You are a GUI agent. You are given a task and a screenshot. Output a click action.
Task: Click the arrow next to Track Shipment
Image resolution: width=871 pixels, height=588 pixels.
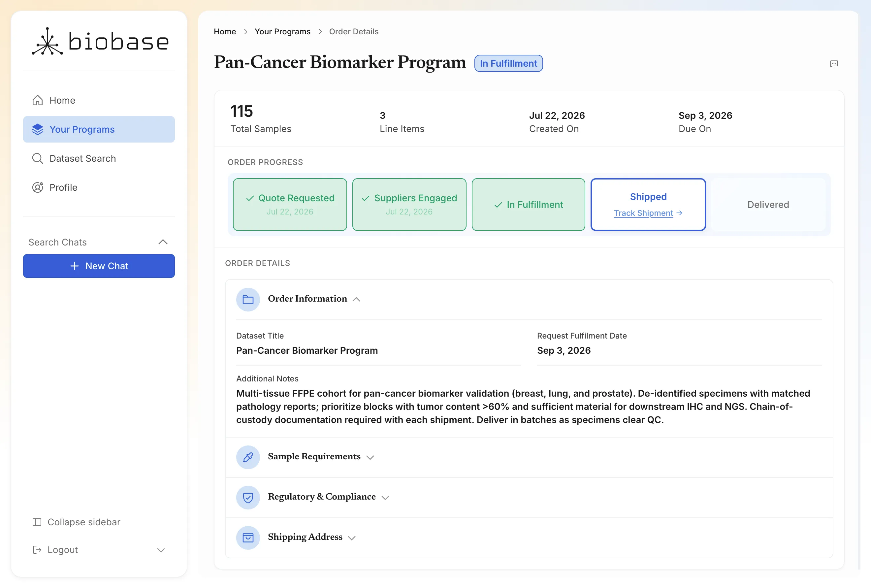[680, 213]
